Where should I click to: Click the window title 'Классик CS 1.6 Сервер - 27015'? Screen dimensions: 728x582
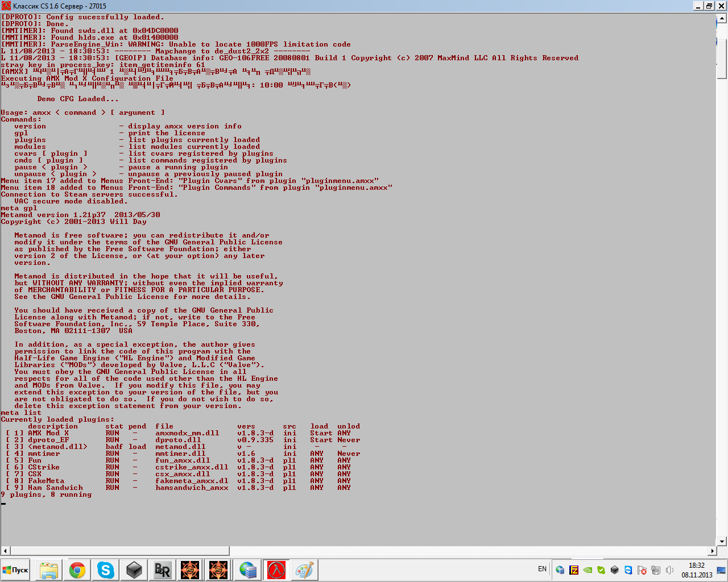click(60, 6)
